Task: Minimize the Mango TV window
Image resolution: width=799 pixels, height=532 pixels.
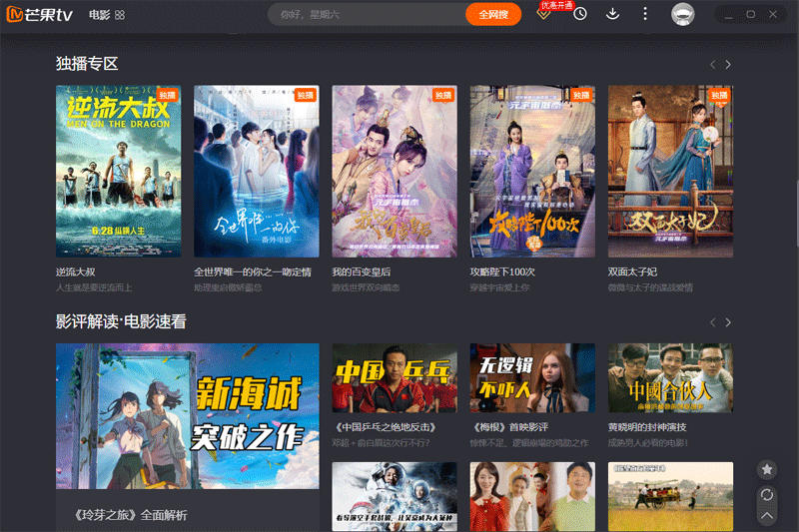Action: (729, 15)
